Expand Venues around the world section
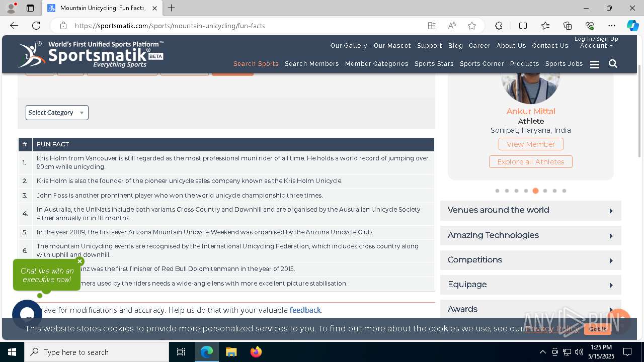The width and height of the screenshot is (644, 362). pyautogui.click(x=531, y=210)
